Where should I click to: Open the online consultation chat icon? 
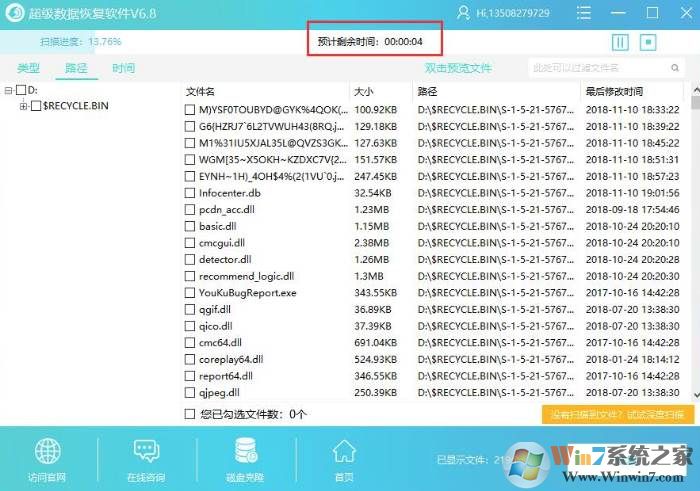click(145, 451)
